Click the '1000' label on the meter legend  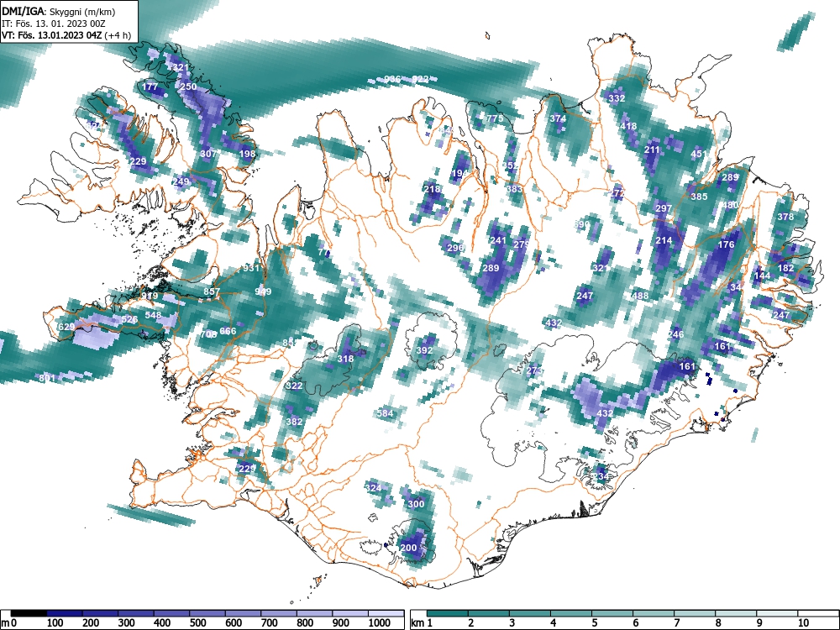coord(380,623)
